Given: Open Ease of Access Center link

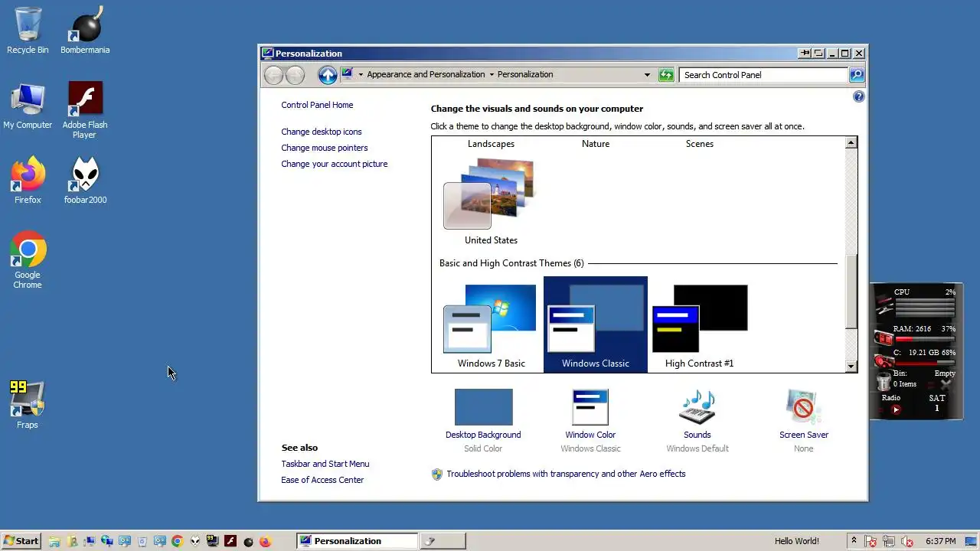Looking at the screenshot, I should coord(322,480).
